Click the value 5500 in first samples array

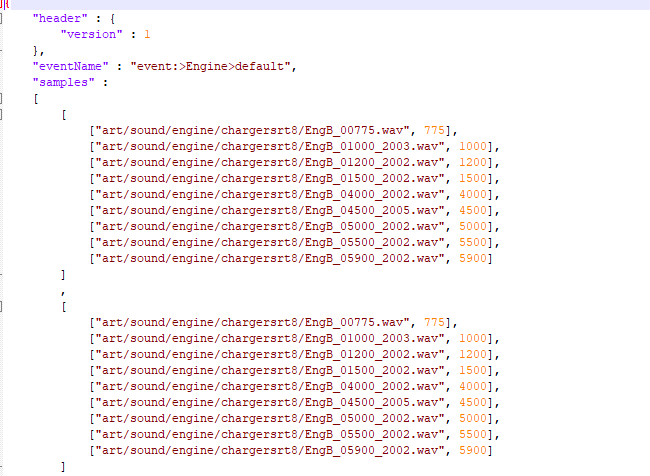473,243
